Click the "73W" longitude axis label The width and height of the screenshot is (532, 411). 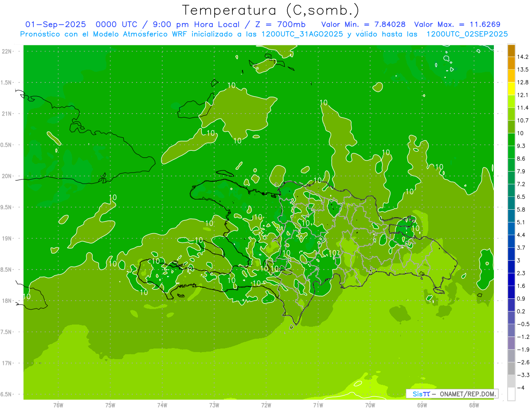coord(214,405)
